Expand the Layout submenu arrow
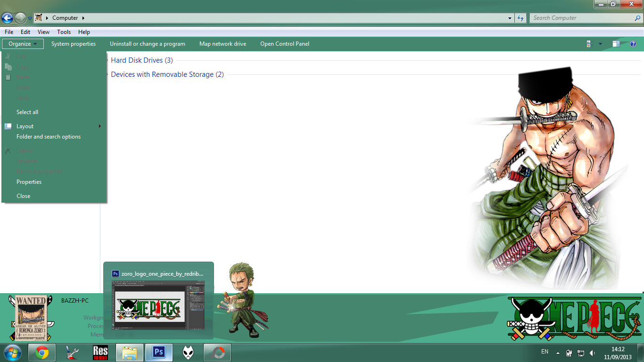 (x=99, y=126)
